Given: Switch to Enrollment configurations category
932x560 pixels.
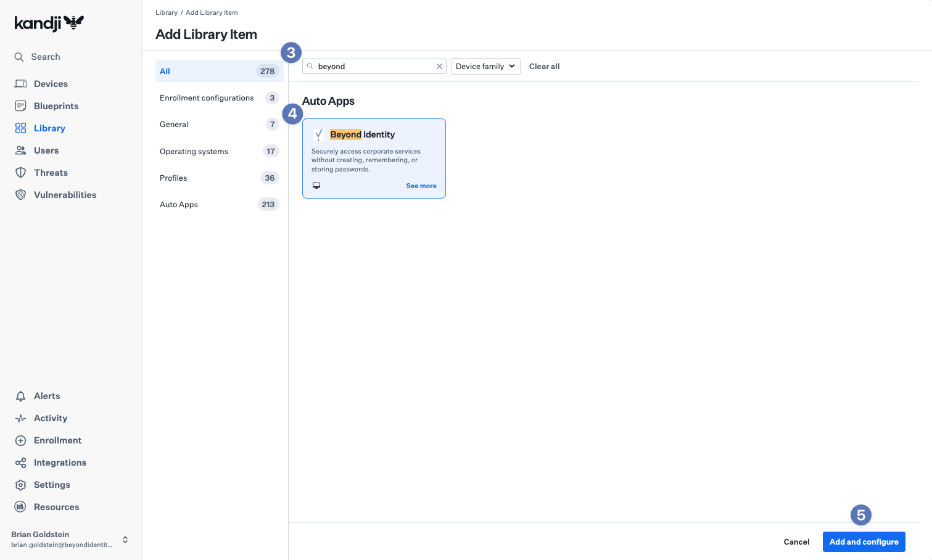Looking at the screenshot, I should click(x=207, y=98).
